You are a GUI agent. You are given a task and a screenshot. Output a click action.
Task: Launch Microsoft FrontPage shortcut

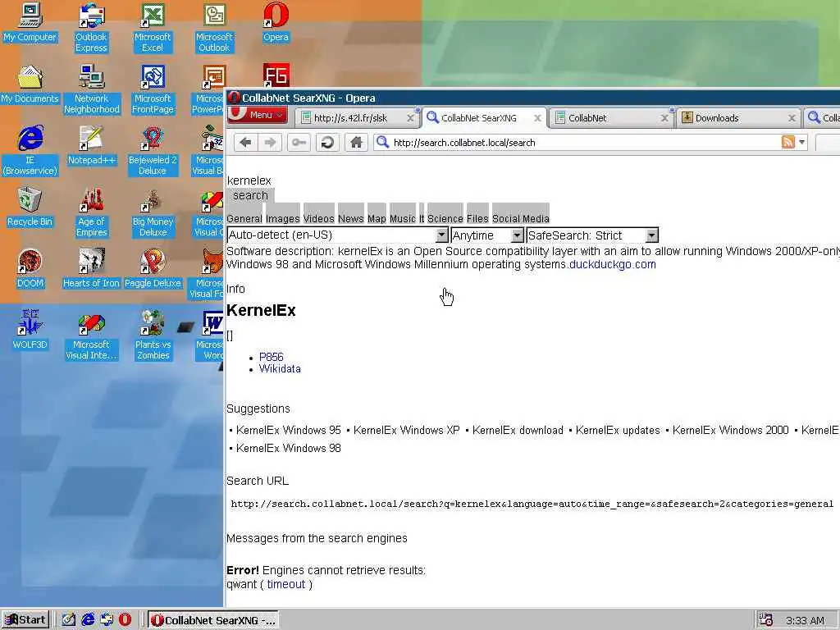point(153,90)
